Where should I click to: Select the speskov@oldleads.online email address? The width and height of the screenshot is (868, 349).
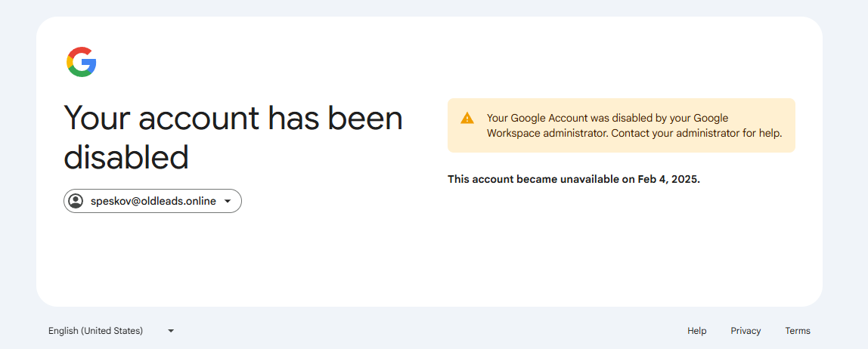(x=153, y=201)
